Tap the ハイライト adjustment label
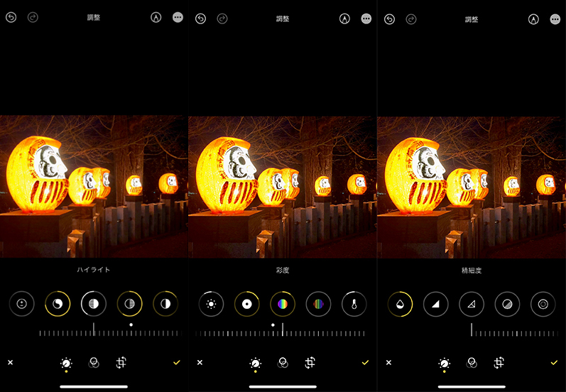566x392 pixels. pos(94,270)
